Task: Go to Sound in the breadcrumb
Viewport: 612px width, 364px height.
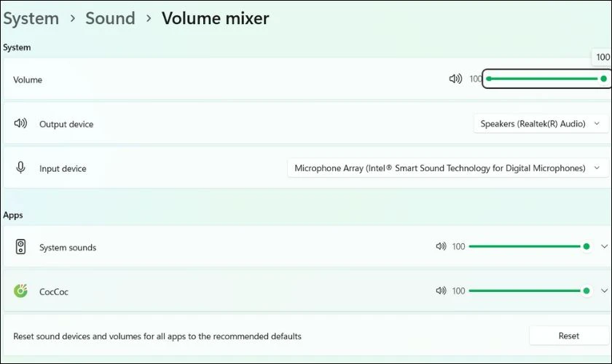Action: click(x=110, y=18)
